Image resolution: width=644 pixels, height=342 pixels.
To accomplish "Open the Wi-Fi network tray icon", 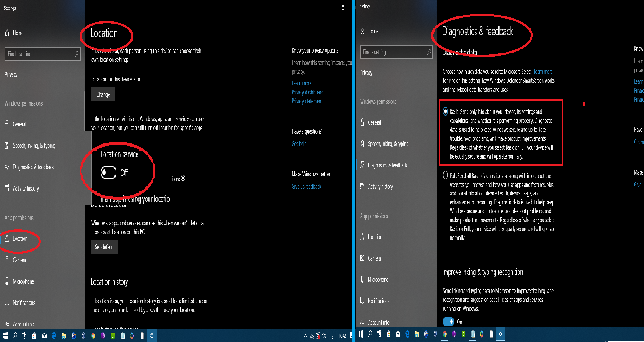I will pos(313,336).
